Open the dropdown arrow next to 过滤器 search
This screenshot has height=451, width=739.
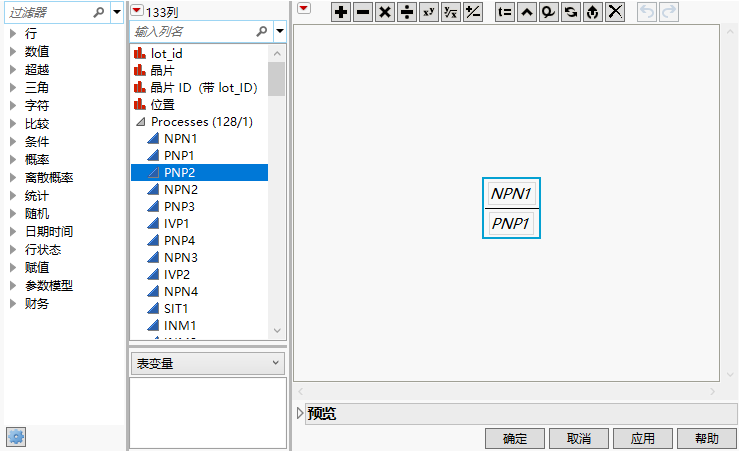coord(117,12)
